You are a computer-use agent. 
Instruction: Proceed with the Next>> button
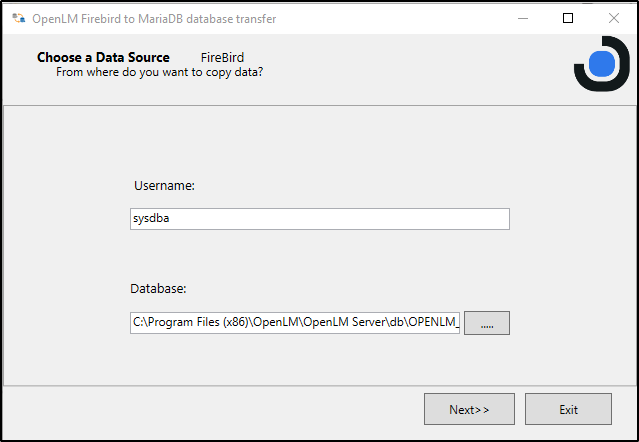click(469, 409)
